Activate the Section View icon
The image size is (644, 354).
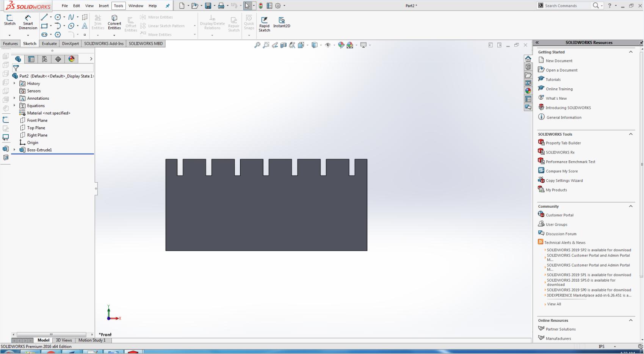pyautogui.click(x=284, y=45)
